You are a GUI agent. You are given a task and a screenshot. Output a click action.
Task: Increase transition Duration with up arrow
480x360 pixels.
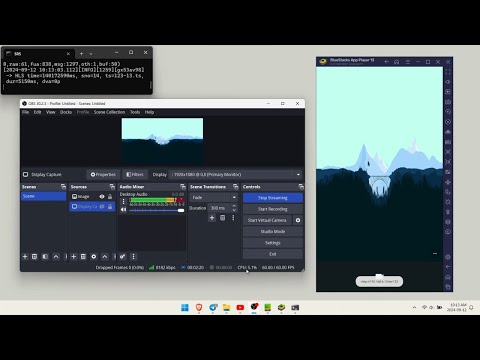coord(234,206)
